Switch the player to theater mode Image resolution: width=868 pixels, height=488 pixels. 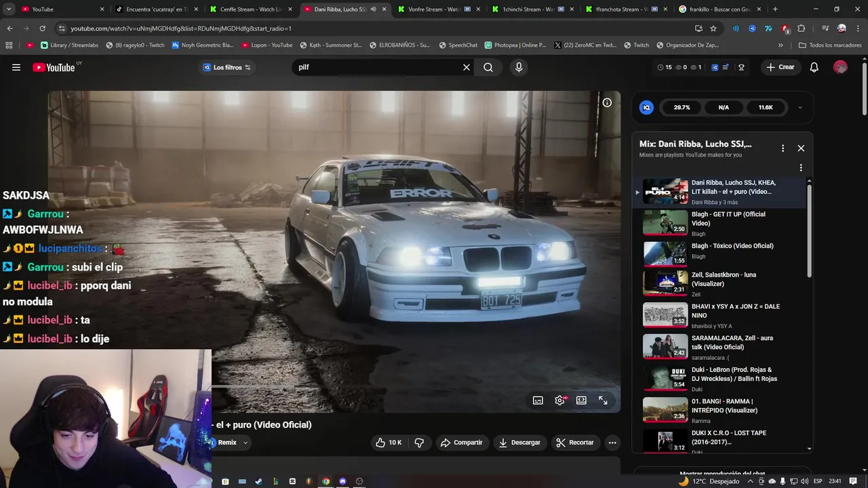581,401
